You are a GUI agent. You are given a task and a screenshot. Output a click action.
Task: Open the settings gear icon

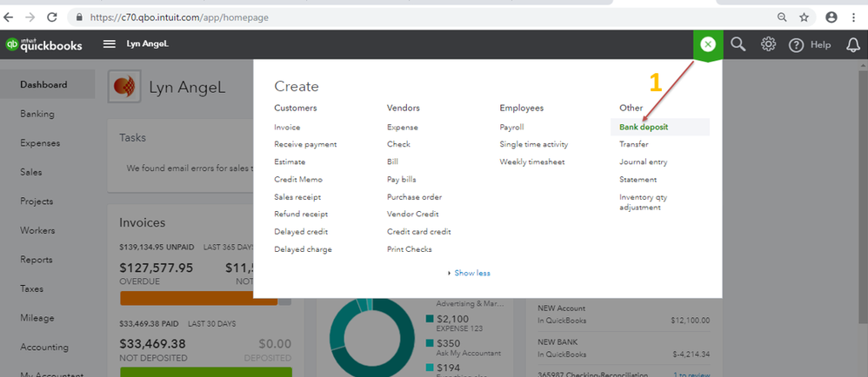pyautogui.click(x=768, y=44)
